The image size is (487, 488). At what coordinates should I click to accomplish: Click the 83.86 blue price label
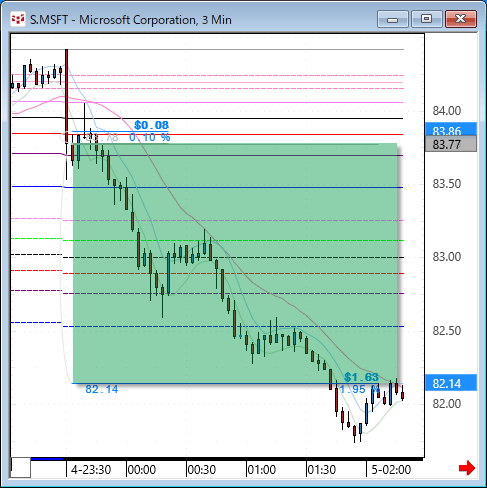(x=451, y=129)
